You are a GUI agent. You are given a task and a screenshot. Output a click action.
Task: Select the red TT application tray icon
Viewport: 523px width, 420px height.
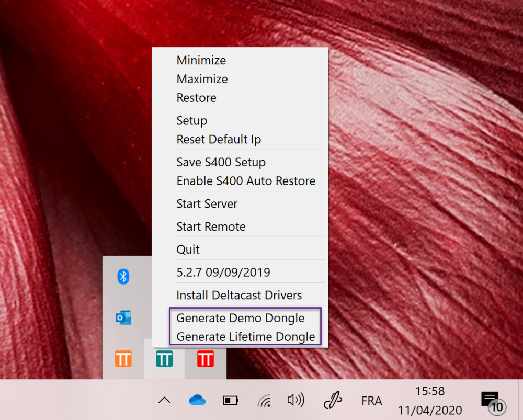pos(205,359)
